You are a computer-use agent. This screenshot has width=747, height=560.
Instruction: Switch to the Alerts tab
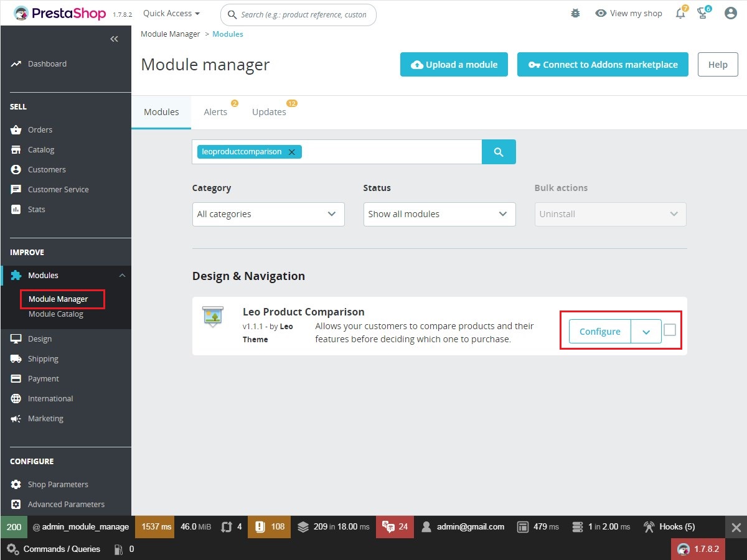coord(215,112)
